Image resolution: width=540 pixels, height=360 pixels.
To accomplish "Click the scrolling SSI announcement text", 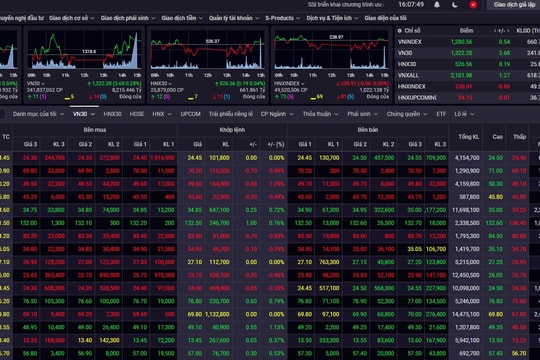I will click(346, 5).
